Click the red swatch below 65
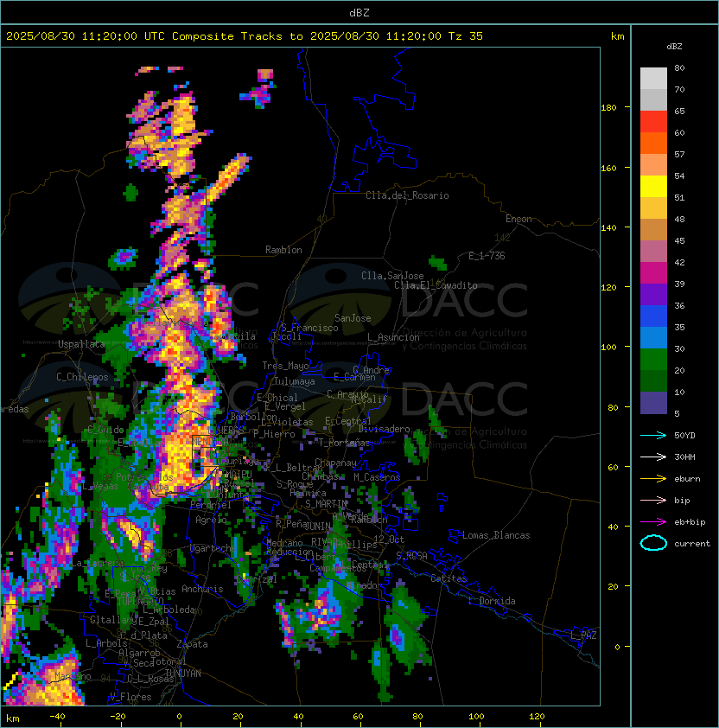This screenshot has width=719, height=728. coord(653,122)
